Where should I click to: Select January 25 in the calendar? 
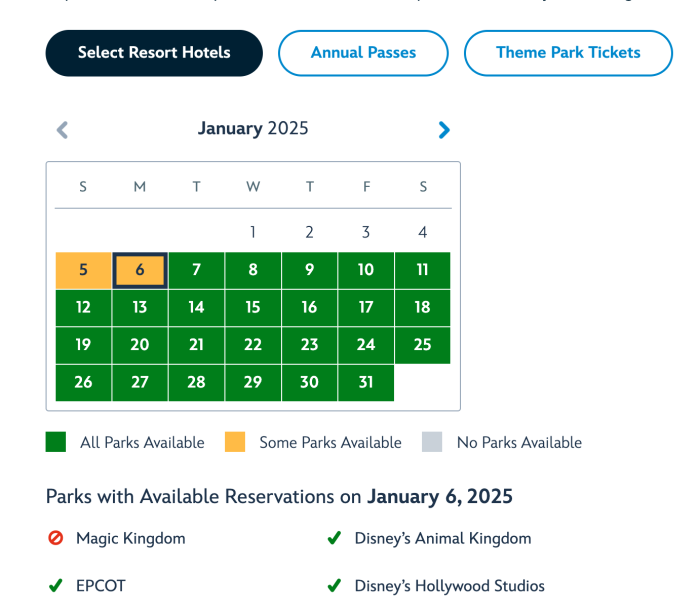(x=422, y=345)
